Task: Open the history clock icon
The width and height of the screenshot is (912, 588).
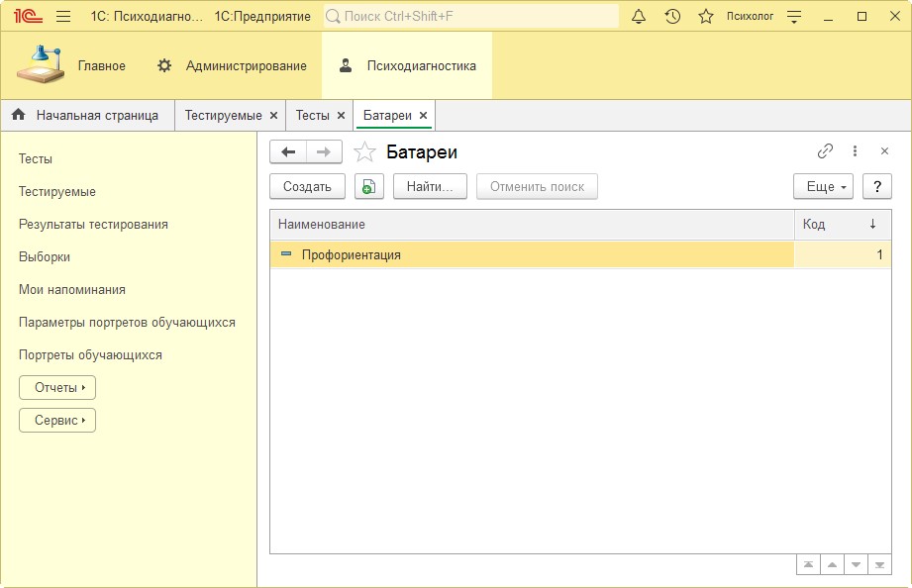Action: 672,17
